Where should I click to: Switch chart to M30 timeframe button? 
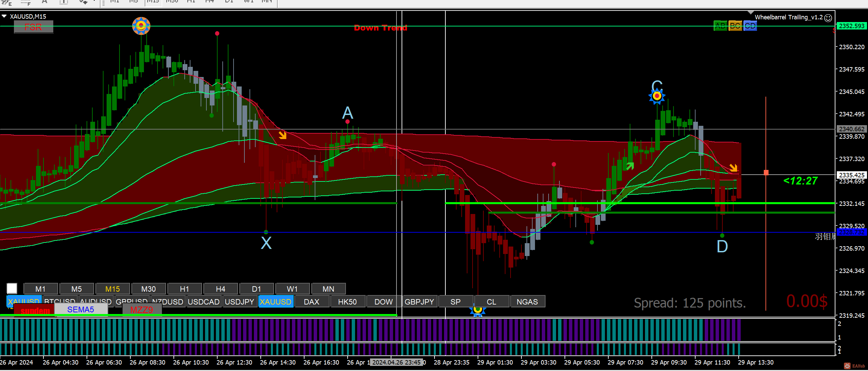(x=148, y=289)
